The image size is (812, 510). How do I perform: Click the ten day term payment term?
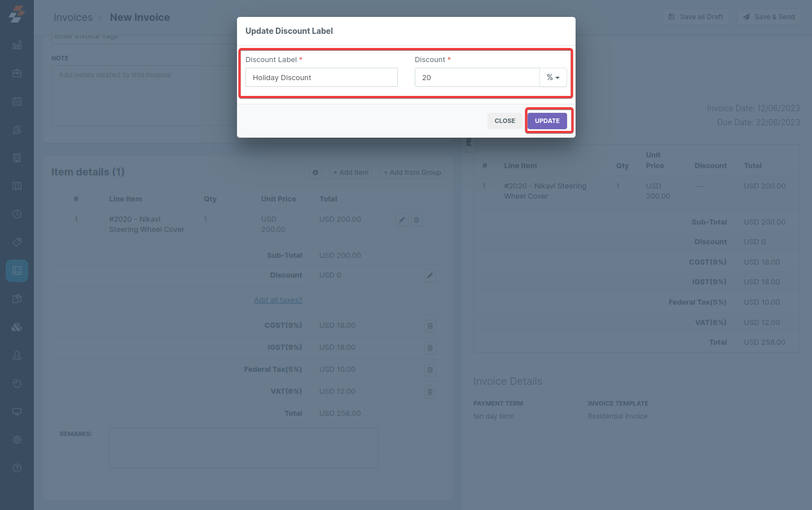tap(494, 416)
